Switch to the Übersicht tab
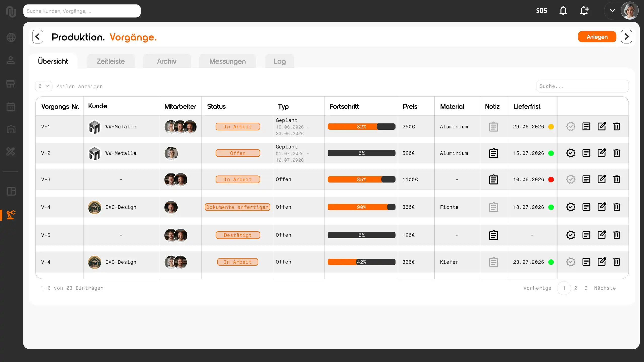Image resolution: width=644 pixels, height=362 pixels. (x=53, y=61)
